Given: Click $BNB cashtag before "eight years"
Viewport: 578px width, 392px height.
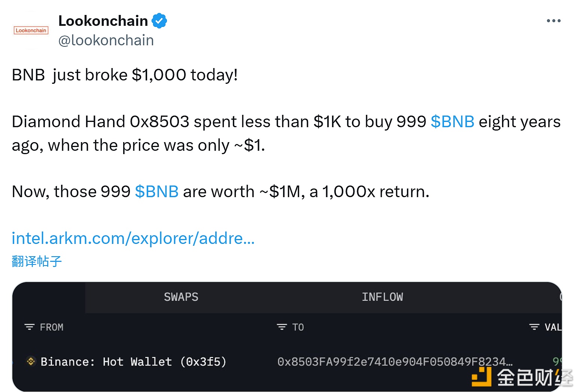Looking at the screenshot, I should pyautogui.click(x=452, y=122).
